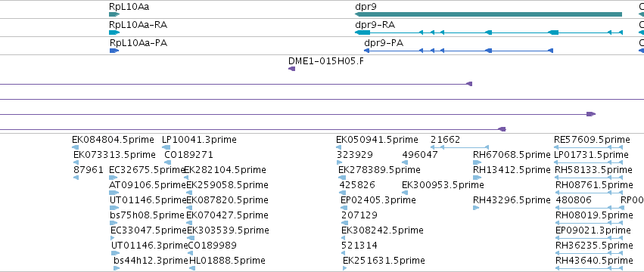Image resolution: width=644 pixels, height=272 pixels.
Task: Click the RH43296.5prime arrow glyph
Action: point(476,208)
